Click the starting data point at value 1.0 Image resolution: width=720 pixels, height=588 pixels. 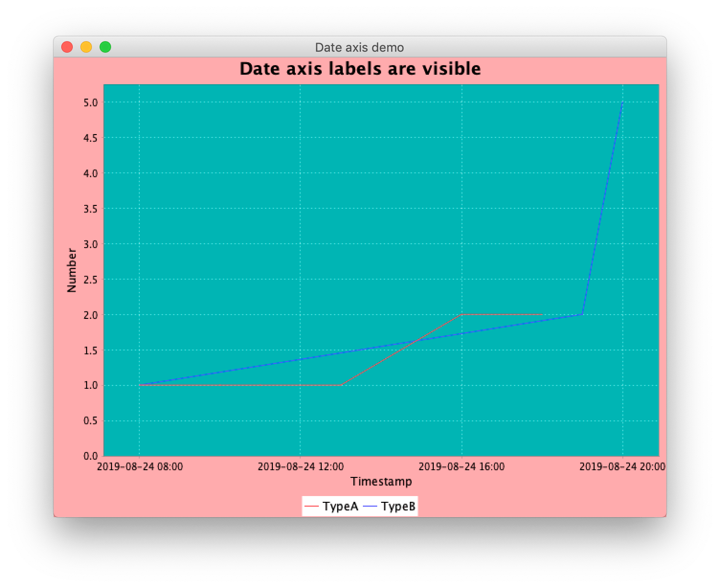139,384
